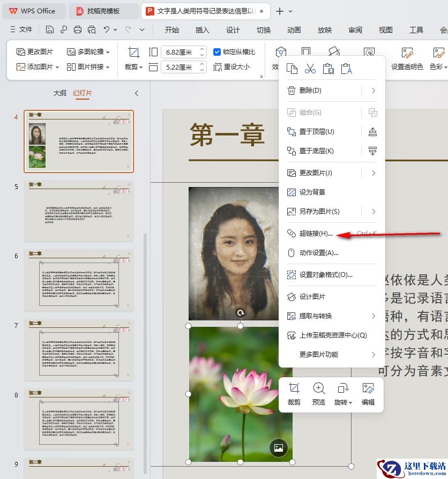The height and width of the screenshot is (479, 448).
Task: Click the portrait photo on the slide
Action: pyautogui.click(x=234, y=253)
